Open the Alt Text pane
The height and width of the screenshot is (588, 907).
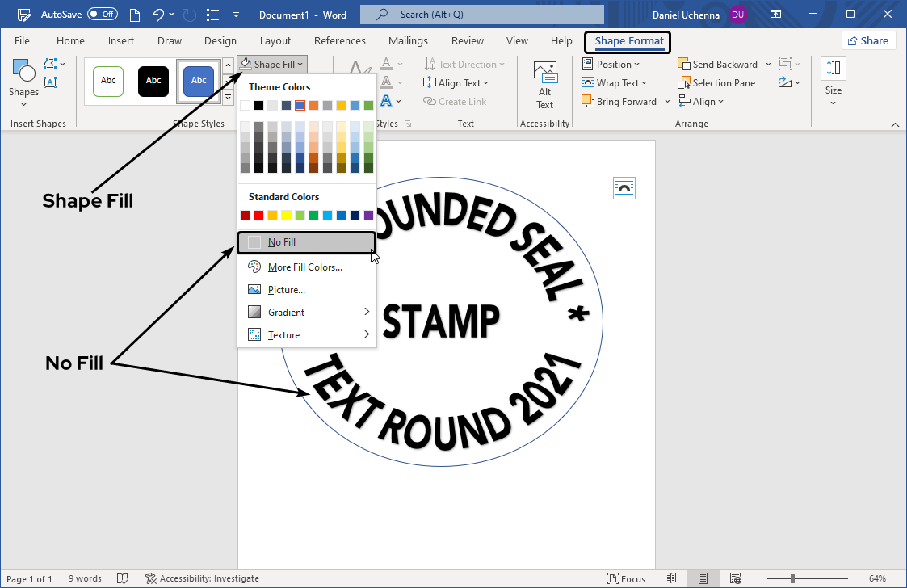click(x=544, y=83)
